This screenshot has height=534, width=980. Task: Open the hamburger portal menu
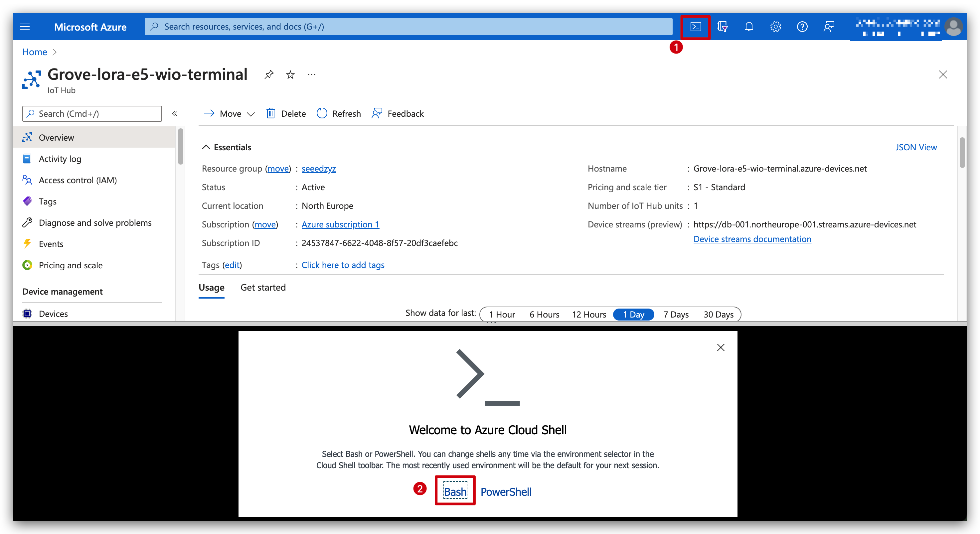(25, 27)
